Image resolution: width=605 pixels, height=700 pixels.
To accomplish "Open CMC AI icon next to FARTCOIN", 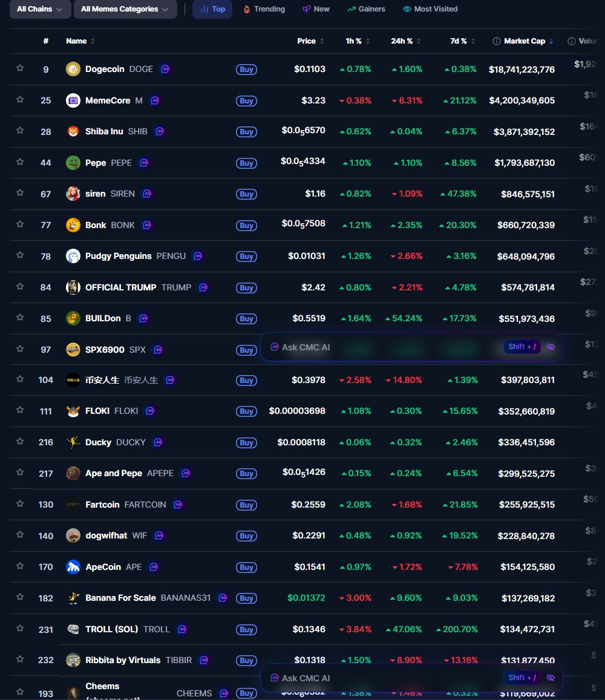I will point(178,505).
